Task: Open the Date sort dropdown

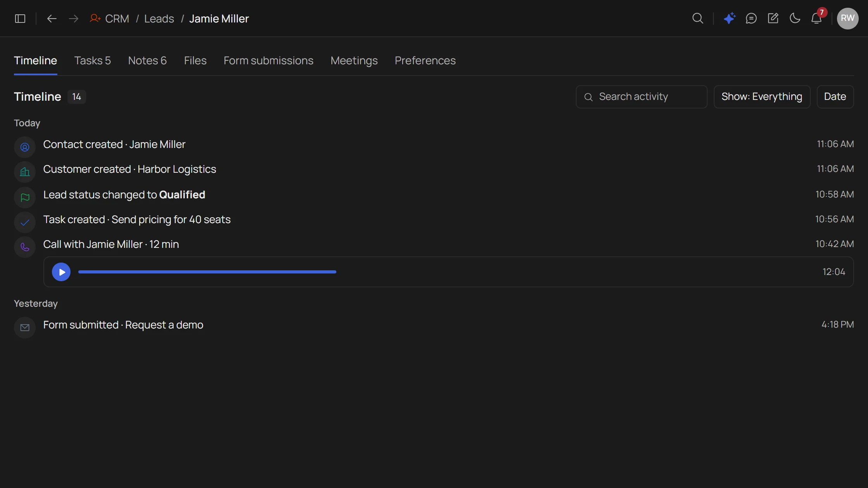Action: tap(835, 97)
